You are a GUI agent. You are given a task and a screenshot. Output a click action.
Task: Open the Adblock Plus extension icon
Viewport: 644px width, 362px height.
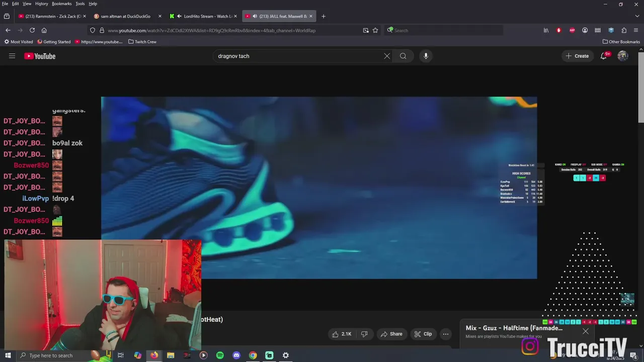pyautogui.click(x=572, y=30)
